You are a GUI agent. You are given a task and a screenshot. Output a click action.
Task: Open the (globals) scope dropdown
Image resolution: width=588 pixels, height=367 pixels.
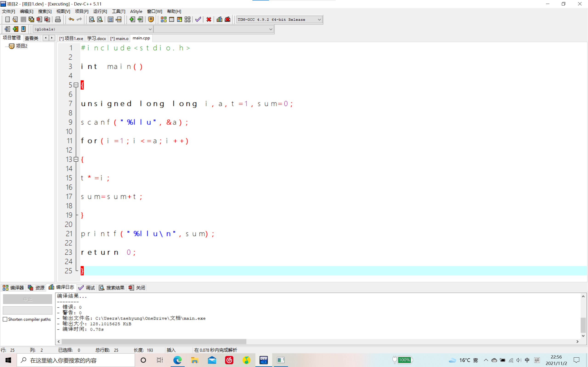[150, 29]
